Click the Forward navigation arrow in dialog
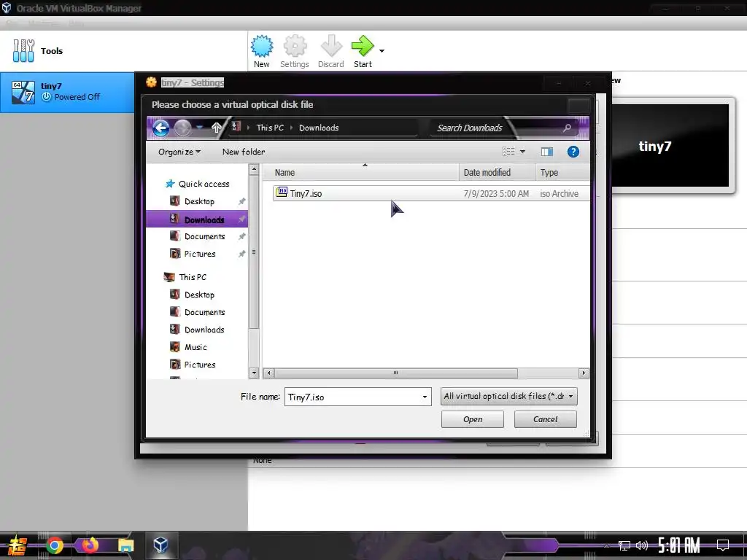 182,128
